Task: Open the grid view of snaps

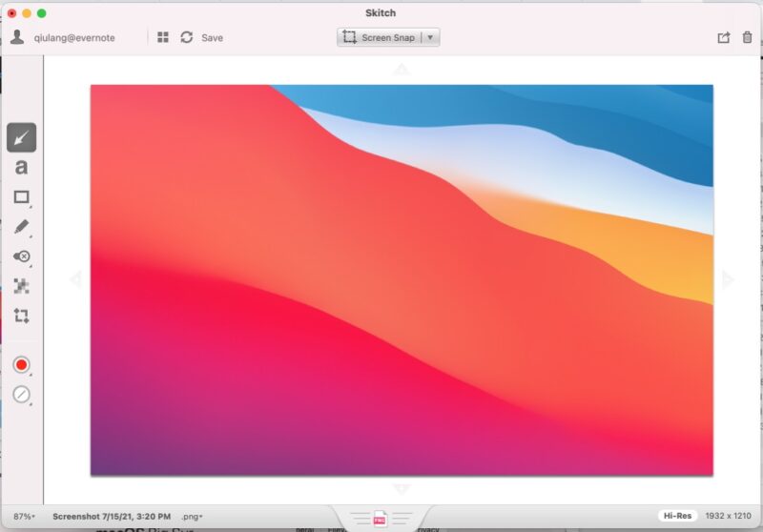Action: coord(163,37)
